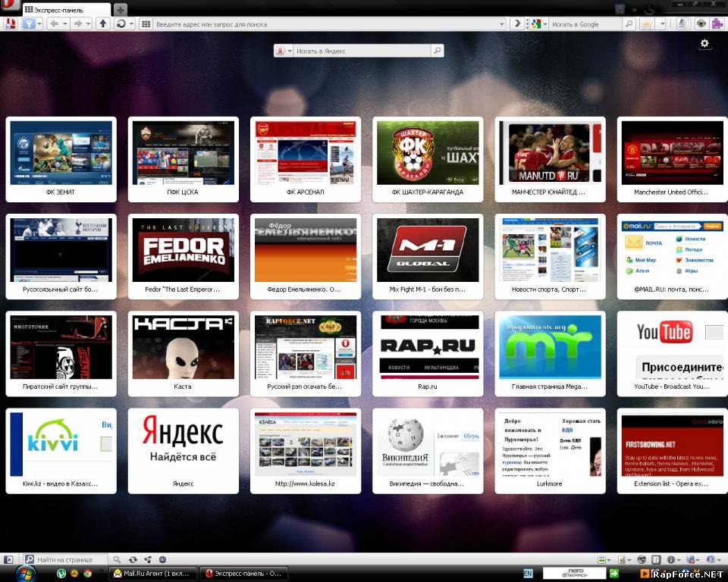
Task: Toggle the side panel button in status bar
Action: 9,560
